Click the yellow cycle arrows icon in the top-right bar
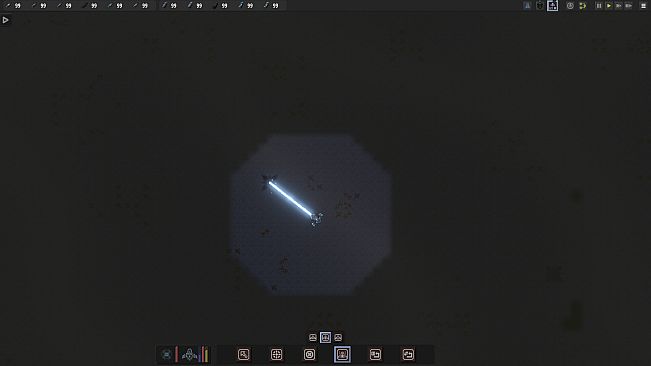The height and width of the screenshot is (366, 651). [x=582, y=6]
